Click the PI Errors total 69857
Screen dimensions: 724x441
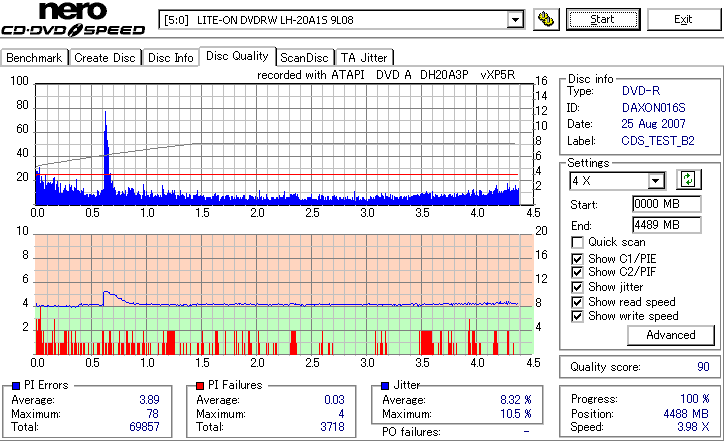(x=145, y=427)
